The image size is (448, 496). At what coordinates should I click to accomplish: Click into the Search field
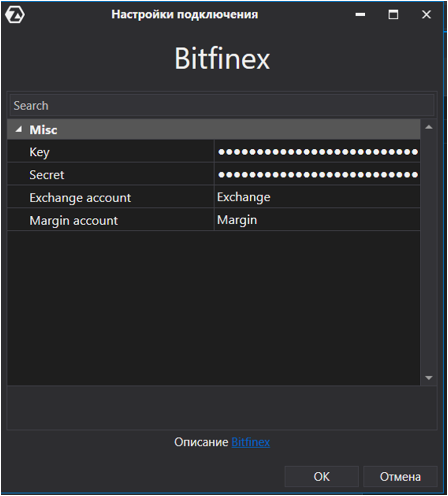(x=221, y=105)
